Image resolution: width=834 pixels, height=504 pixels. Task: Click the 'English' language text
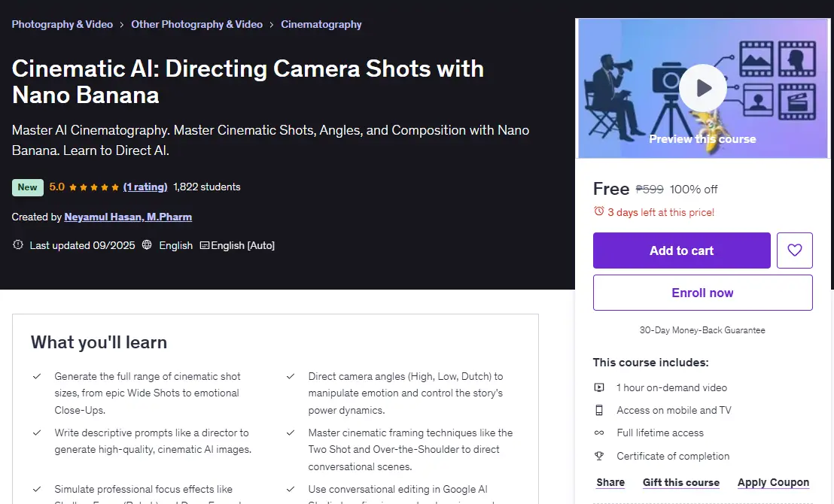point(176,245)
